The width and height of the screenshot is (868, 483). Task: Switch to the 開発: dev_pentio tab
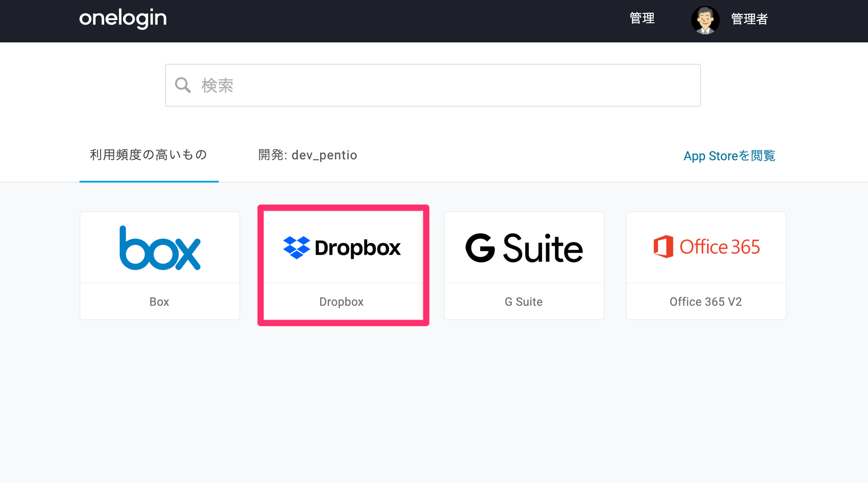tap(308, 155)
